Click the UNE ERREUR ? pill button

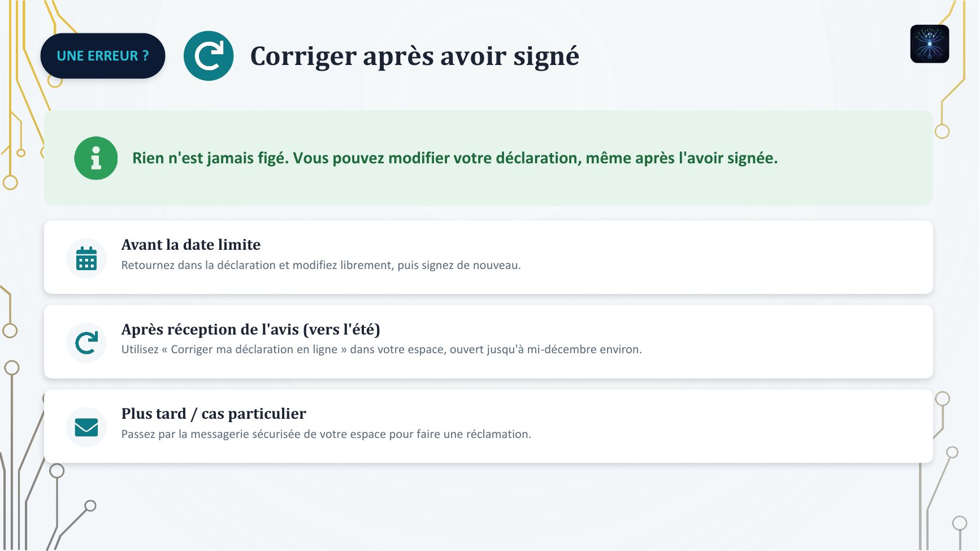(103, 56)
